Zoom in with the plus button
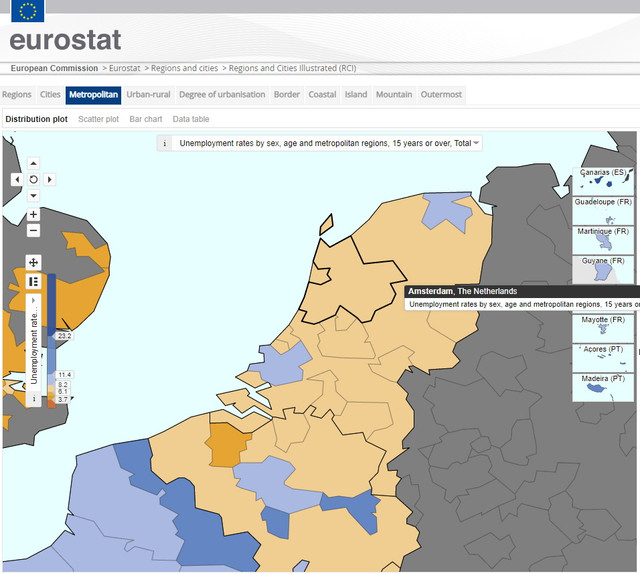This screenshot has height=574, width=640. (33, 214)
